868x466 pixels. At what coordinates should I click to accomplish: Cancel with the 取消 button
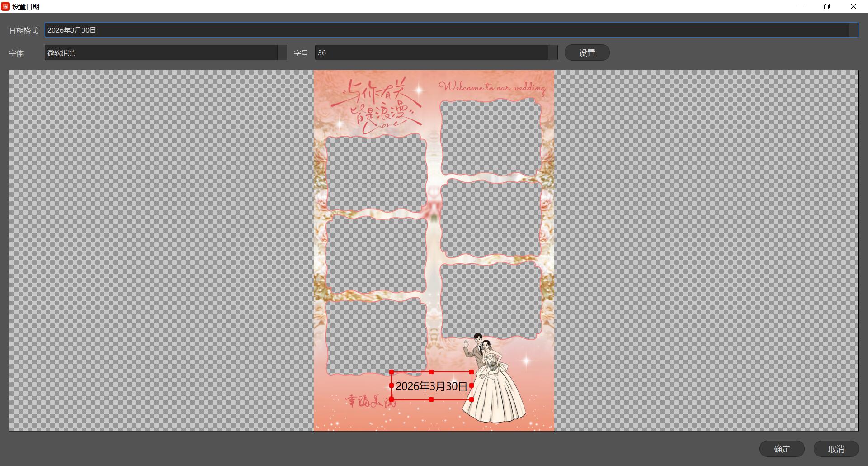[836, 449]
